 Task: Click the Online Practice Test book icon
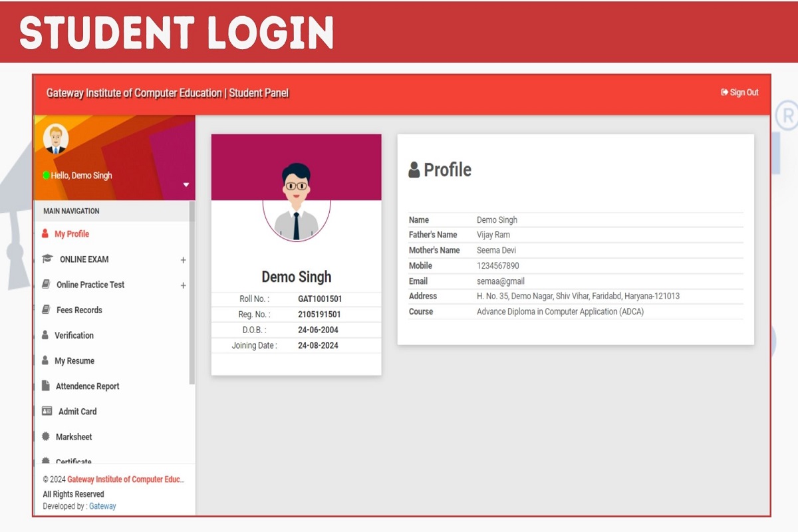46,285
